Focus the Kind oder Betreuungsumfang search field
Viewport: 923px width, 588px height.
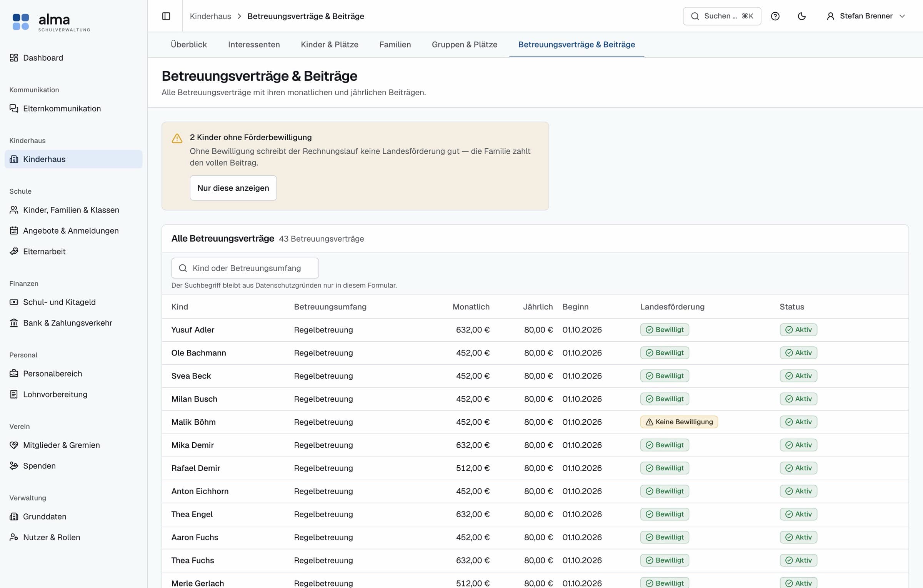point(245,268)
